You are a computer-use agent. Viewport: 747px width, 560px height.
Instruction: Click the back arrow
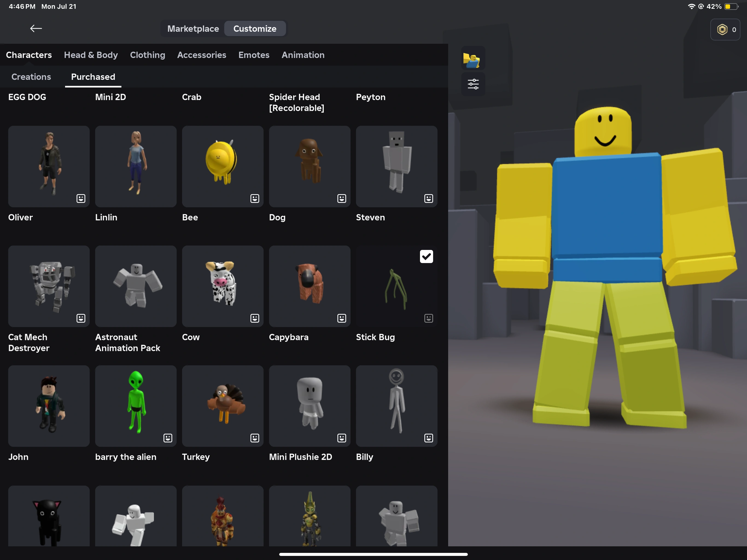(x=36, y=28)
